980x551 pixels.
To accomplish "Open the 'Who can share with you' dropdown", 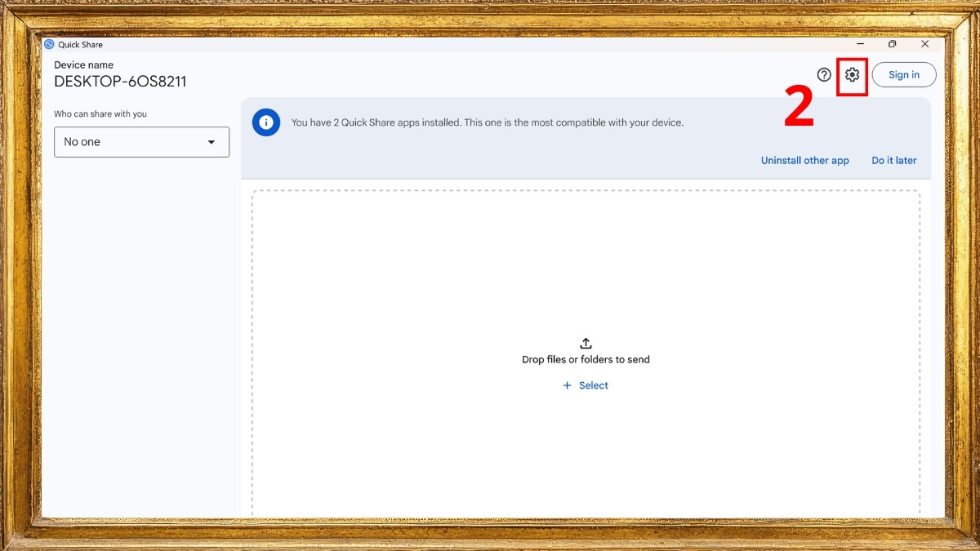I will pos(141,142).
